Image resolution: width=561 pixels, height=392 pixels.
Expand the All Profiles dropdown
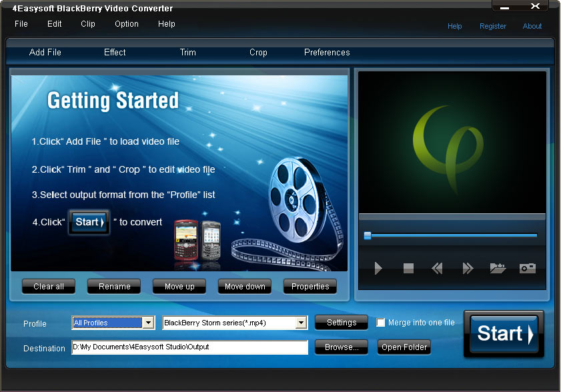pos(148,323)
